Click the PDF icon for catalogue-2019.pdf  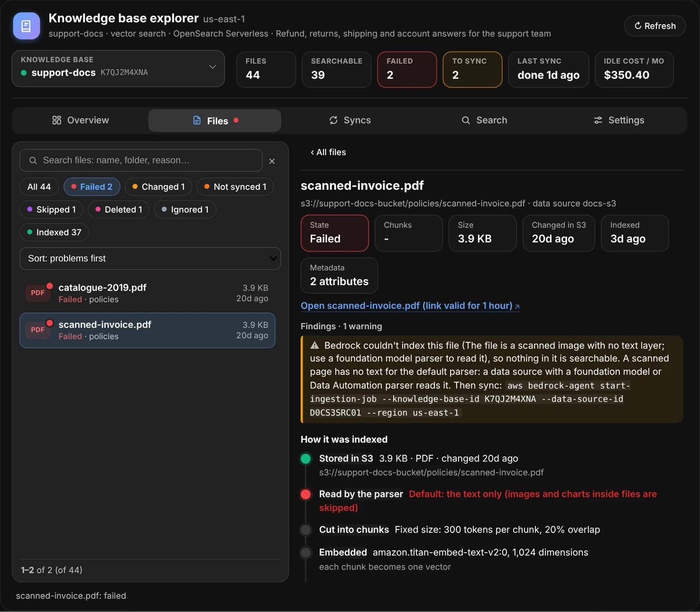click(38, 293)
